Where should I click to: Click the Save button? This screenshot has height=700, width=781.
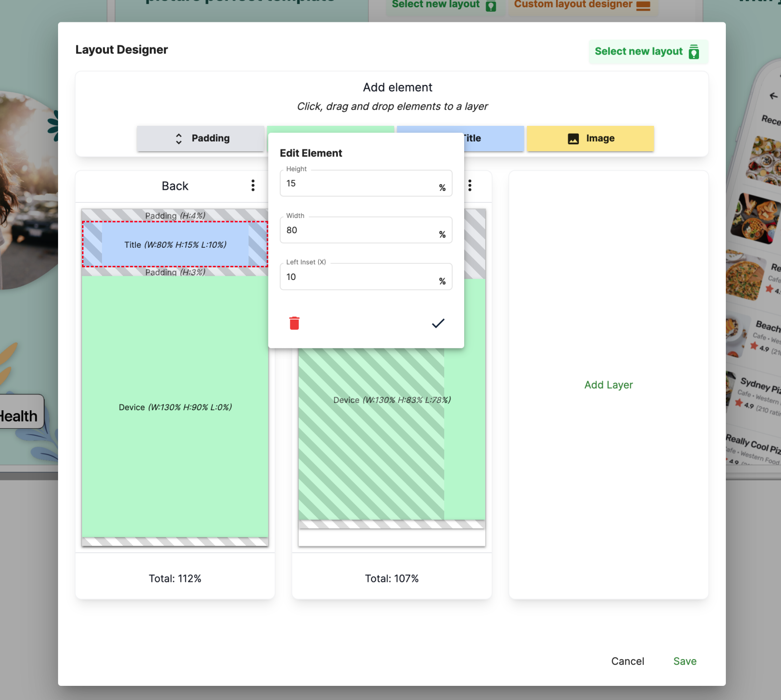coord(685,661)
